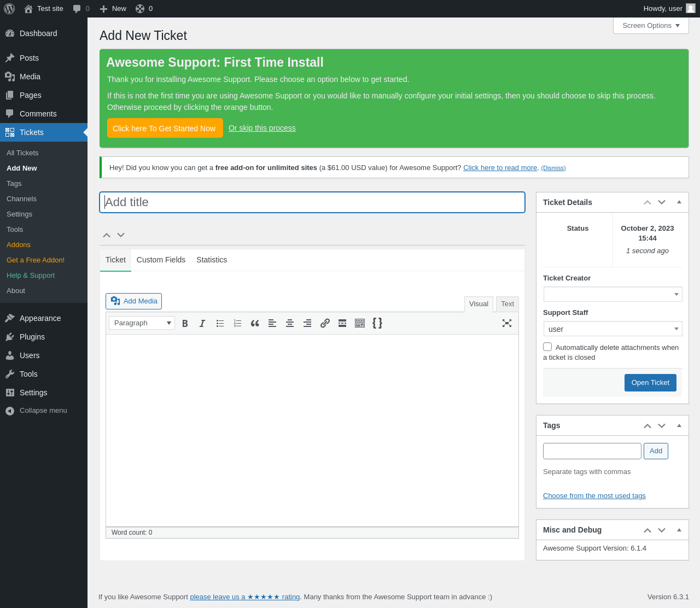Open Click here to read more link
The image size is (700, 608).
coord(500,168)
